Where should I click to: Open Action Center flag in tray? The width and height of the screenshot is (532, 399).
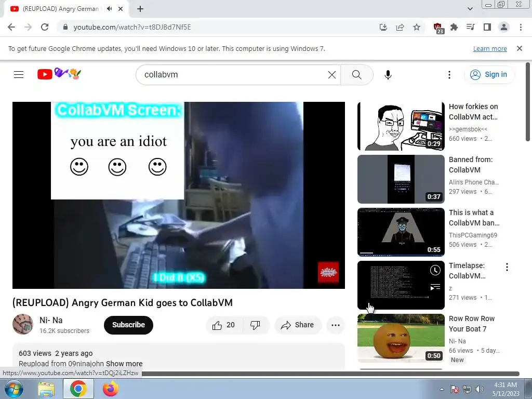point(454,389)
